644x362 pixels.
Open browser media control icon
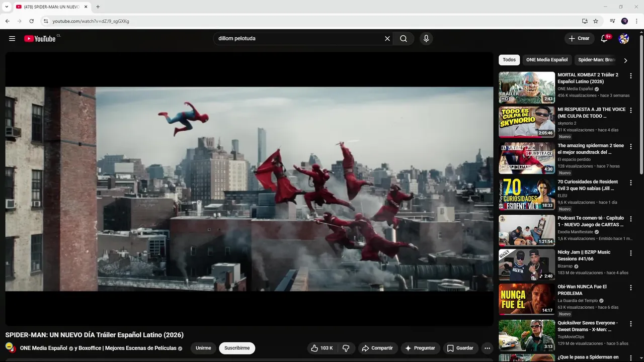tap(612, 21)
